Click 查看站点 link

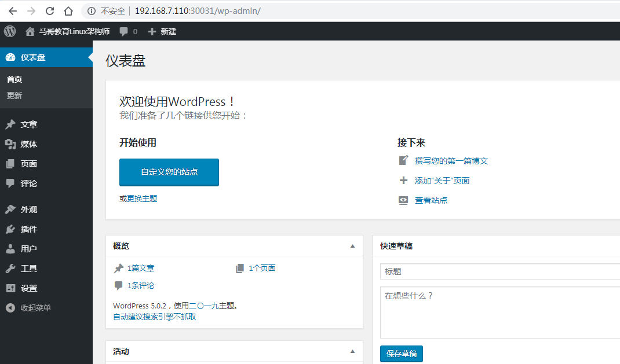[431, 201]
